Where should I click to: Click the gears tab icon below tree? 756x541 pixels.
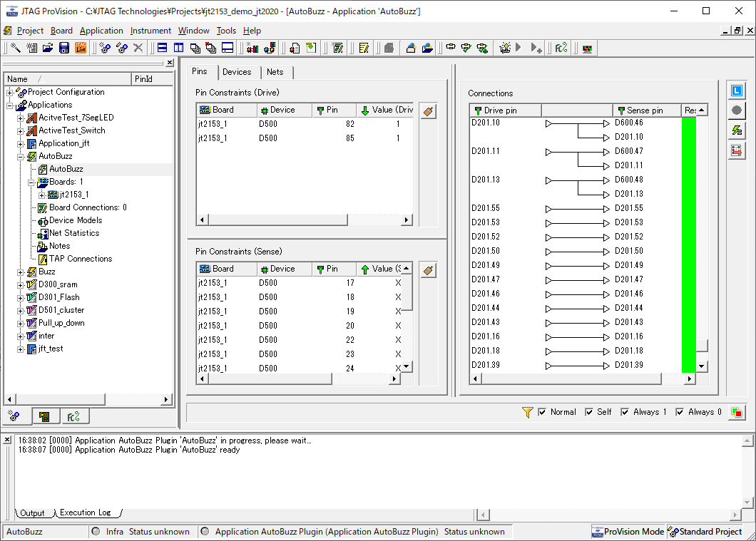coord(14,416)
